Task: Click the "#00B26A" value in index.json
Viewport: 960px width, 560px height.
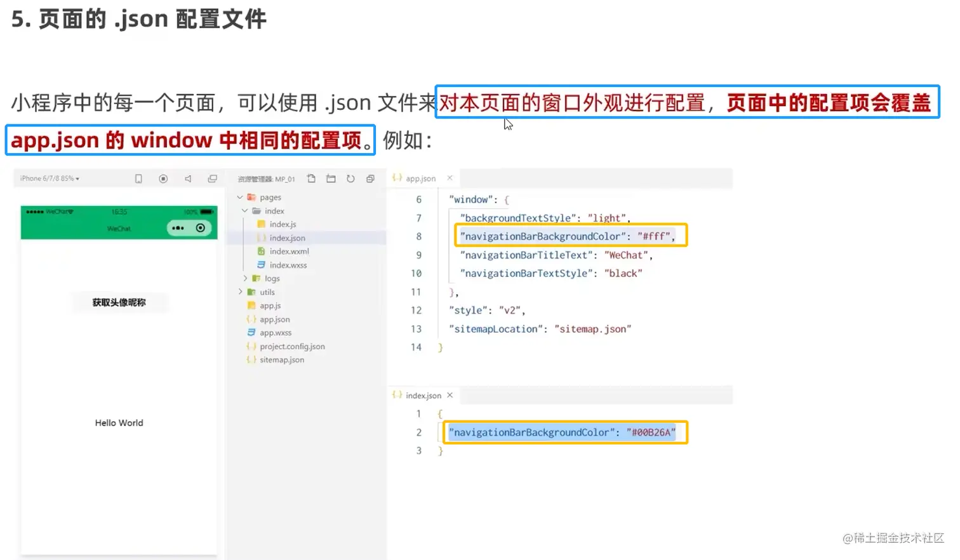Action: (x=651, y=432)
